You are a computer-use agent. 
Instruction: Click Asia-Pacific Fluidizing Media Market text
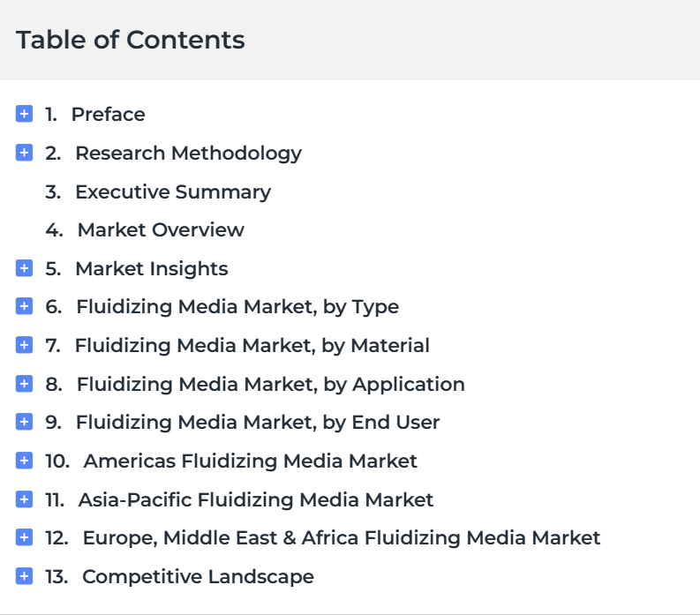click(256, 500)
